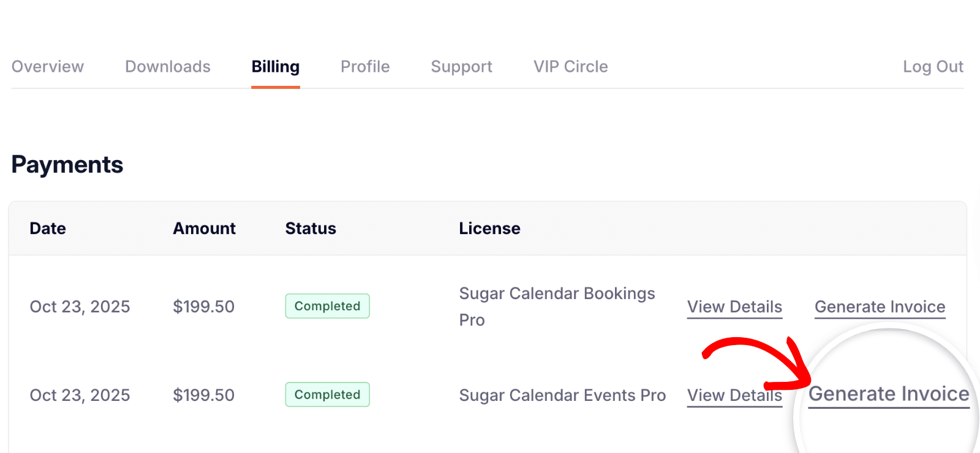The image size is (980, 453).
Task: Click the Status column header
Action: [x=311, y=229]
